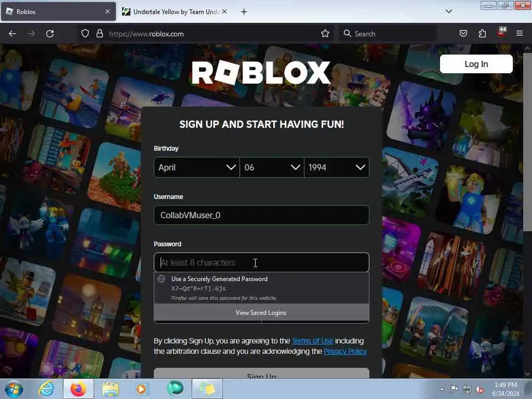Click the address bar URL
The width and height of the screenshot is (532, 399).
146,34
